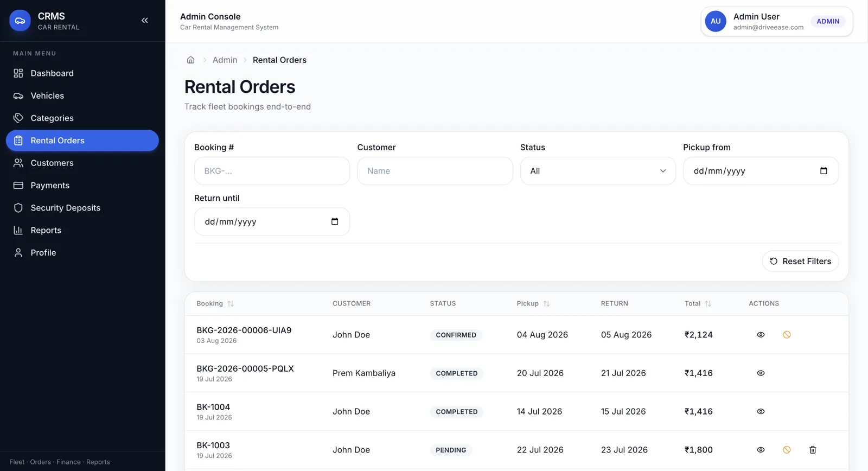Open calendar picker in Pickup from field
The width and height of the screenshot is (868, 471).
[x=824, y=171]
